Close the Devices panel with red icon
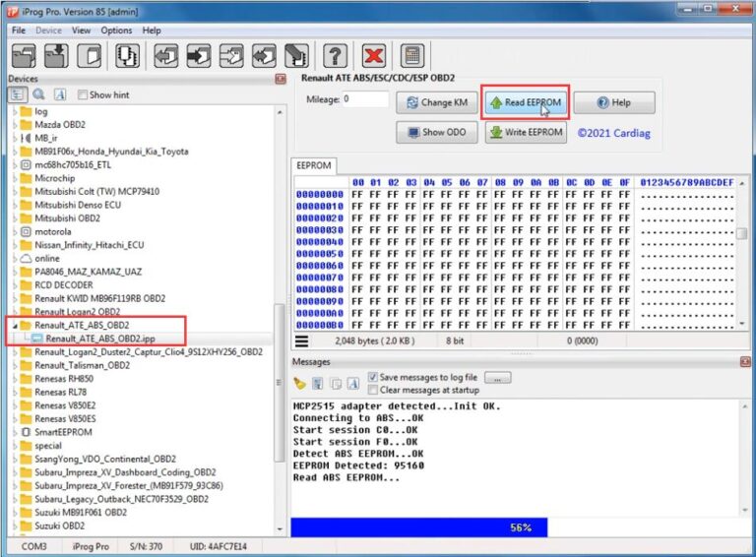756x557 pixels. (x=281, y=79)
